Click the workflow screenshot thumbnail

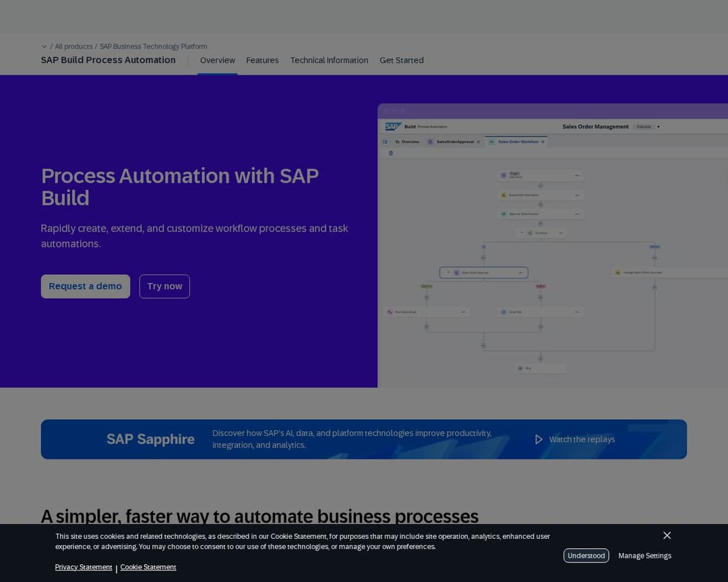553,245
